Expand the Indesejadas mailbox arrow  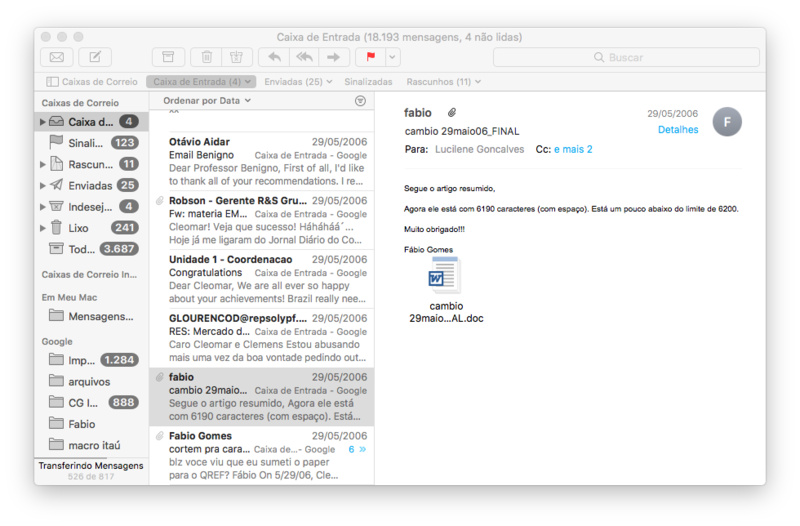point(43,207)
